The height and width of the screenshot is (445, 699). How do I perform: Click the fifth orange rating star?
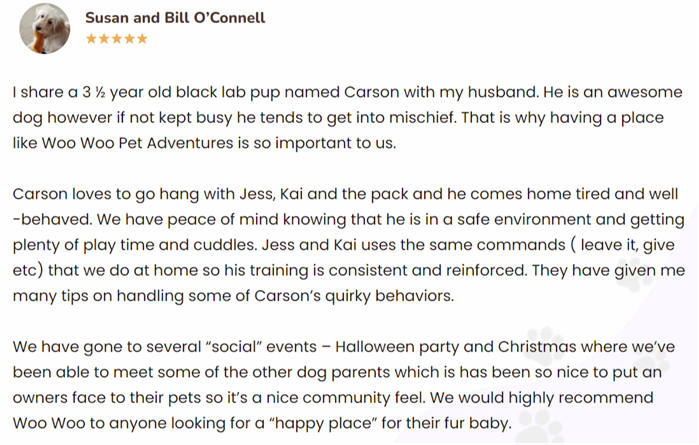click(142, 39)
